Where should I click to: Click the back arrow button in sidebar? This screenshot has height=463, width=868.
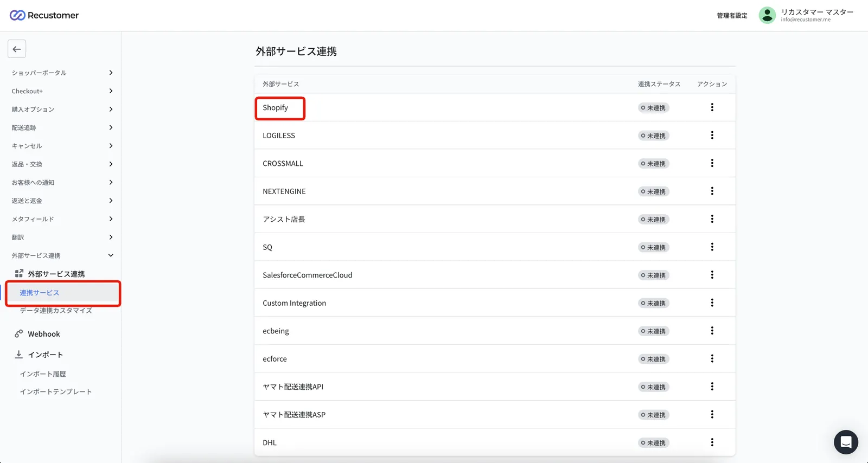[17, 49]
